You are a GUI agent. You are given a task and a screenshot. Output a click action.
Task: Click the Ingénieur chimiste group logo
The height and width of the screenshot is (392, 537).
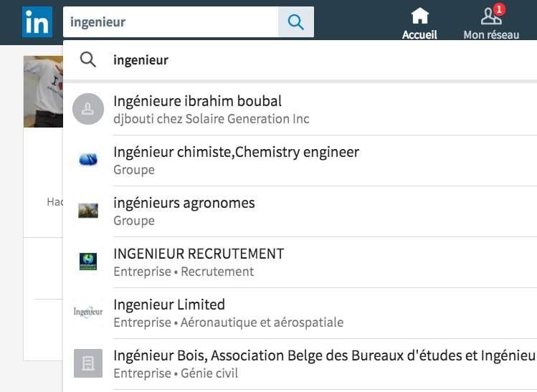point(88,160)
